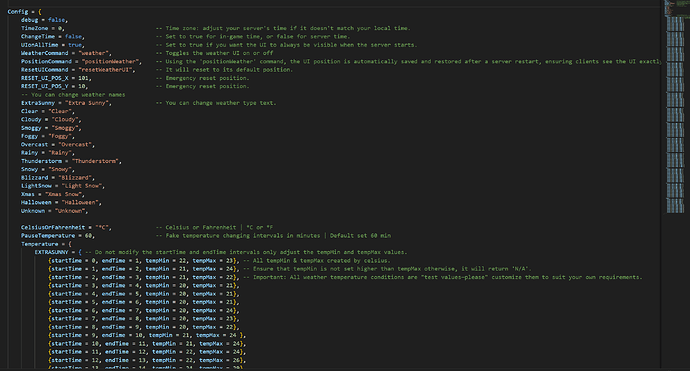
Task: Click the "Extra Sunny" string
Action: click(x=87, y=103)
